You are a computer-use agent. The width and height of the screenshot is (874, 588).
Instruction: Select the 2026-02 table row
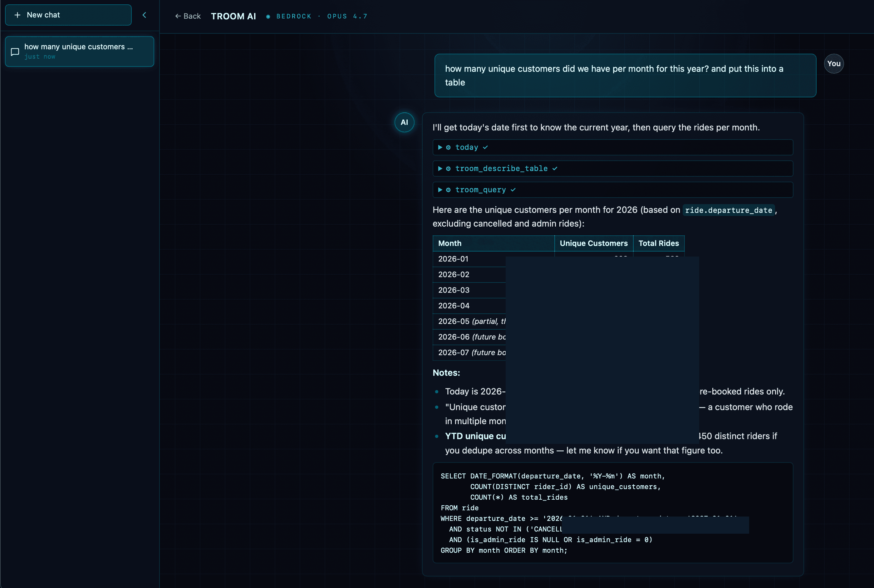click(559, 275)
